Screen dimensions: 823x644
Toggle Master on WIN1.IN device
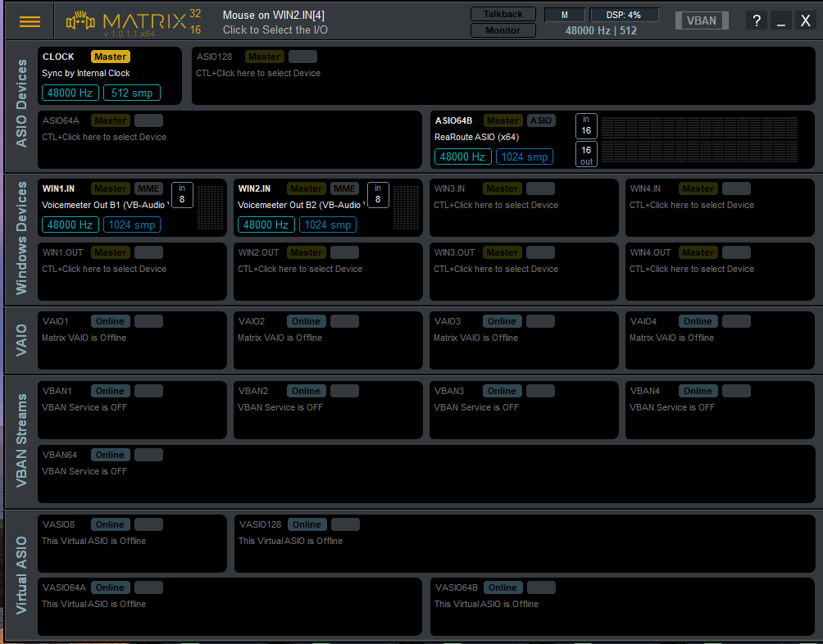(x=110, y=188)
